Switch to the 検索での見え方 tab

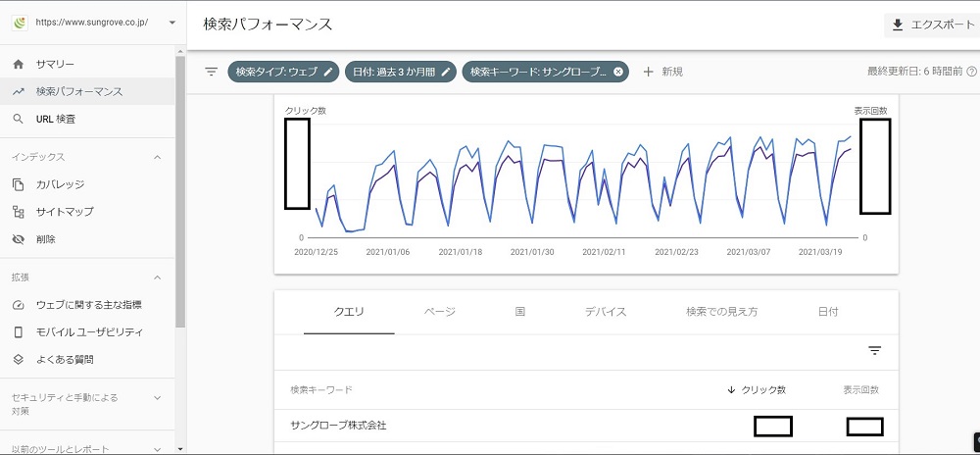click(x=722, y=311)
